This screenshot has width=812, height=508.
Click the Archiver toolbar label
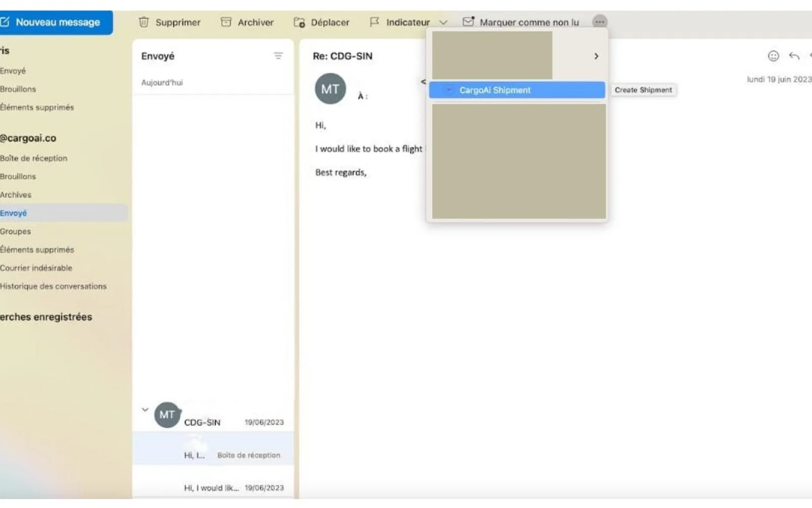tap(256, 22)
